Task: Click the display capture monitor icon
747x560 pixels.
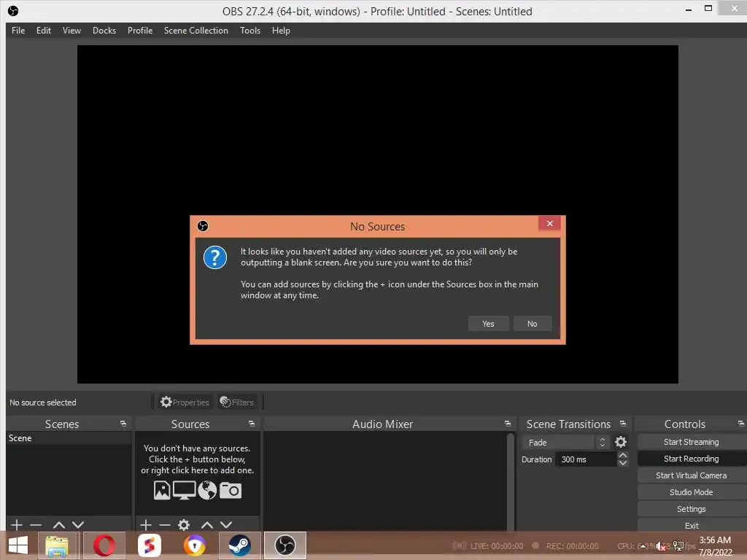Action: 184,491
